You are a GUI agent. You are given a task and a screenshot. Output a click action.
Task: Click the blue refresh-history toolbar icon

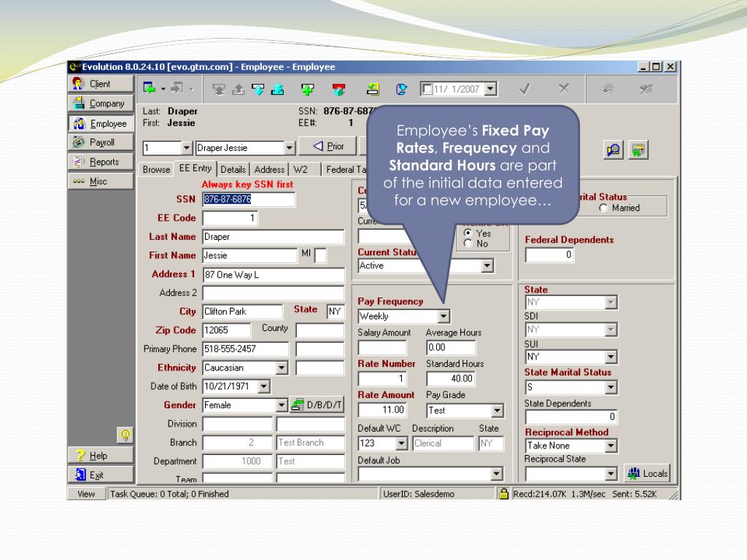point(402,89)
